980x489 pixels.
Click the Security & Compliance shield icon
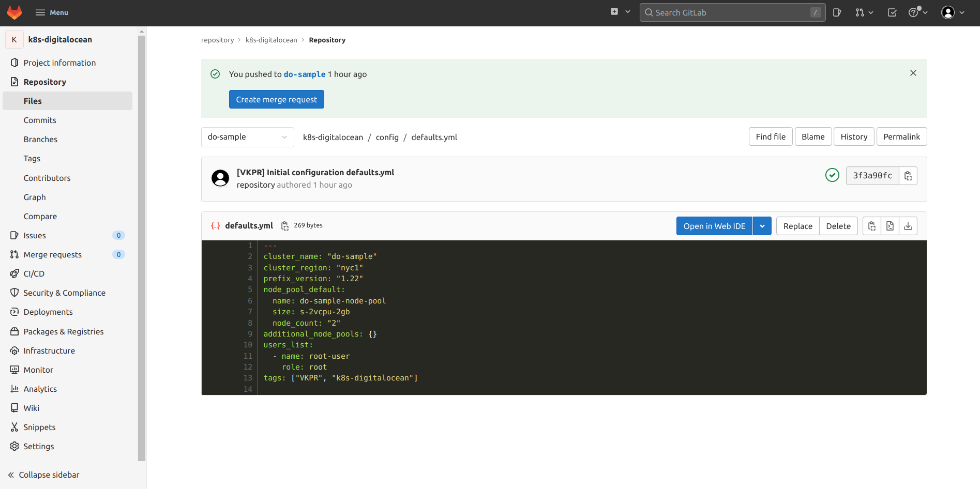(14, 293)
